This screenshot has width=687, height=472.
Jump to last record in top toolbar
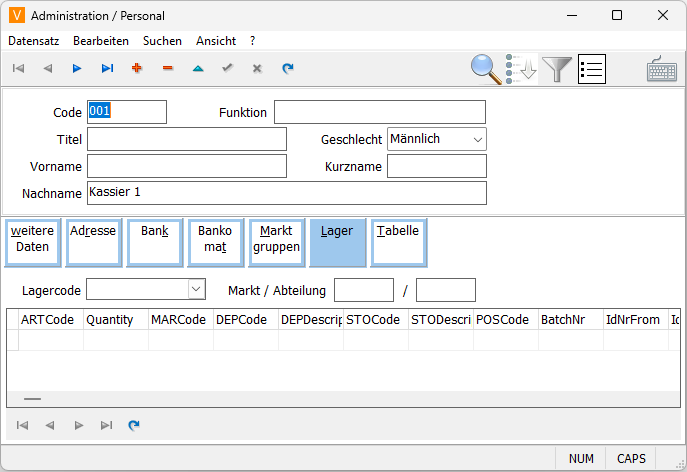tap(107, 68)
